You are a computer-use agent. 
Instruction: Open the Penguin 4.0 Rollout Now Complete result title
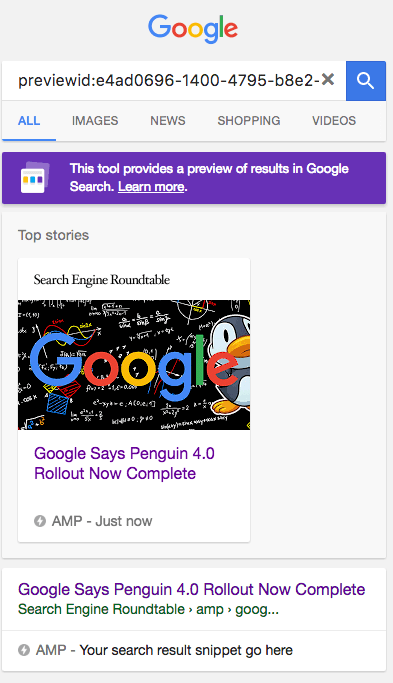(192, 589)
